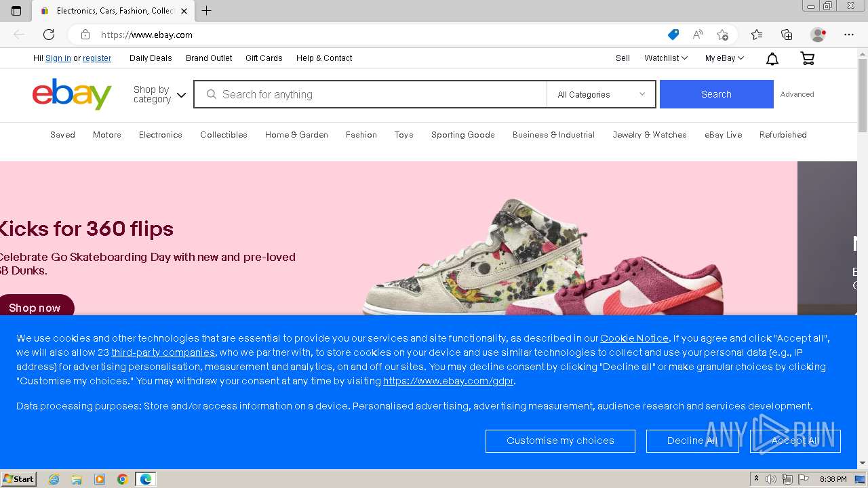The width and height of the screenshot is (868, 488).
Task: Show hidden system tray icons
Action: [757, 479]
